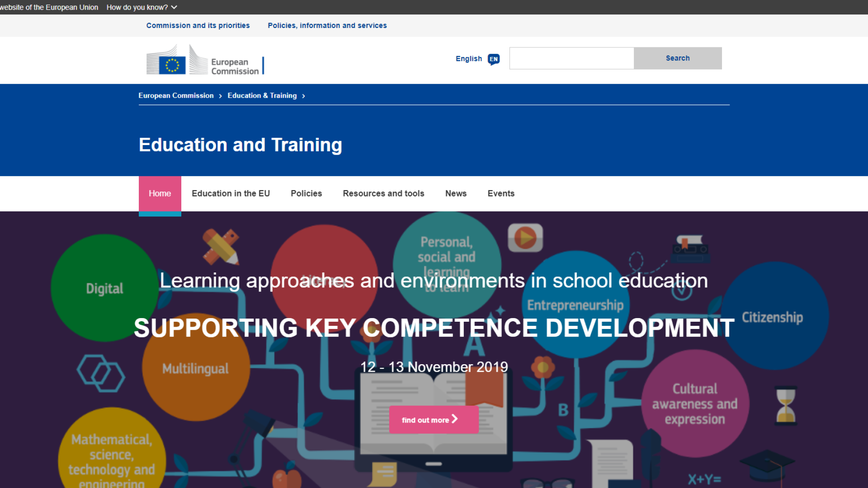Open the English language selector
This screenshot has width=868, height=488.
[469, 59]
